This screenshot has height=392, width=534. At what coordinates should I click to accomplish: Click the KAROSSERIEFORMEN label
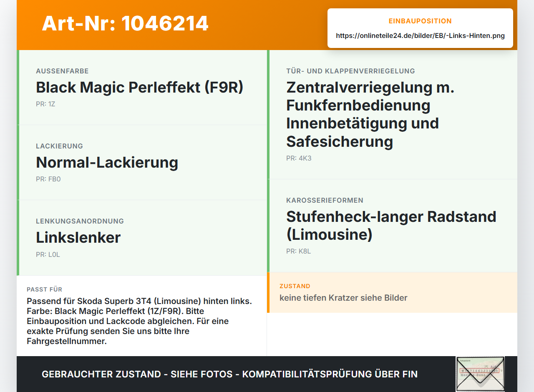tap(325, 201)
